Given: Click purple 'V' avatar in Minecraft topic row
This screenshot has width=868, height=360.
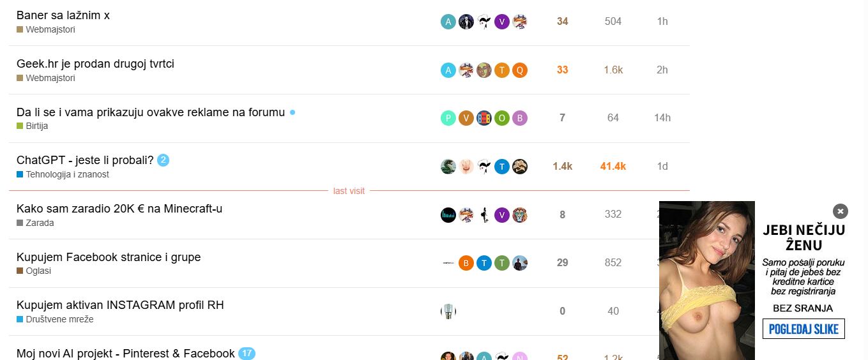Looking at the screenshot, I should (502, 215).
